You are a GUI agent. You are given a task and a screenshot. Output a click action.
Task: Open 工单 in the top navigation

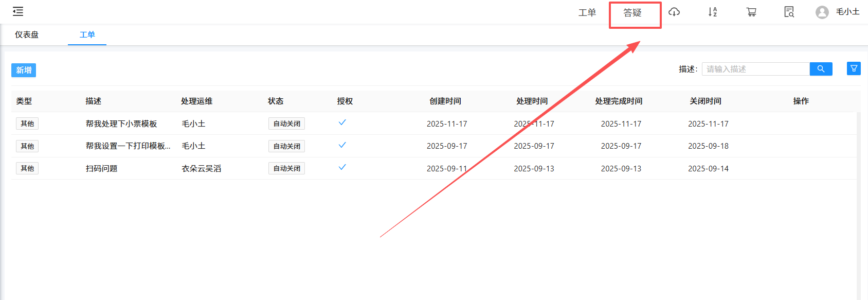coord(587,12)
